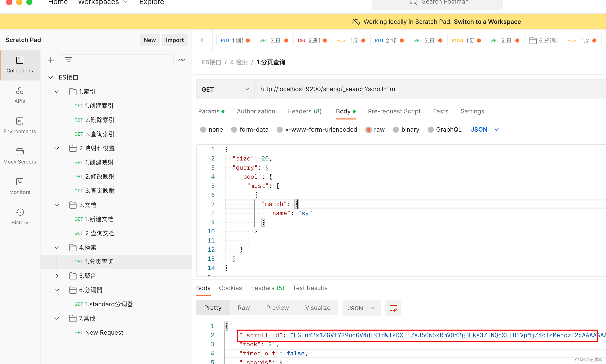
Task: Select the form-data body type
Action: click(234, 130)
